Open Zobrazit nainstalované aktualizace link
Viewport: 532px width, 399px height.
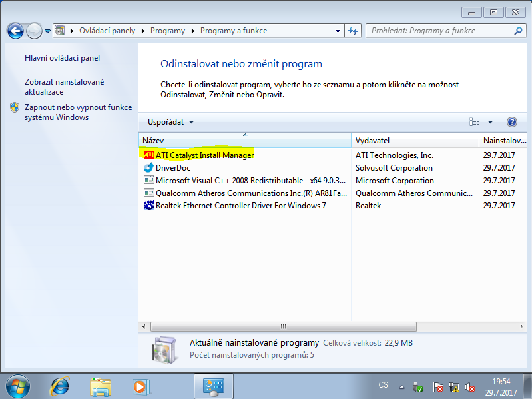pyautogui.click(x=64, y=87)
